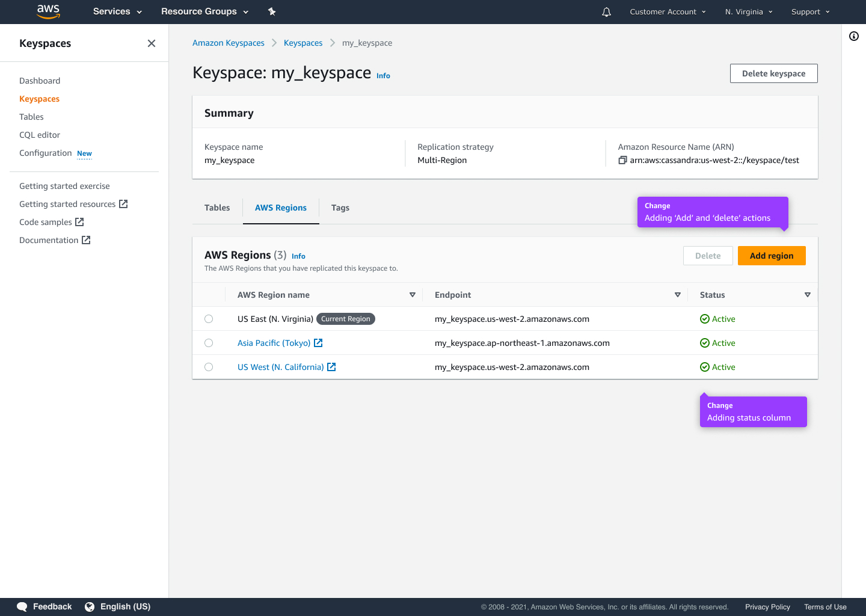Open the notifications bell icon
The image size is (866, 616).
[x=606, y=11]
